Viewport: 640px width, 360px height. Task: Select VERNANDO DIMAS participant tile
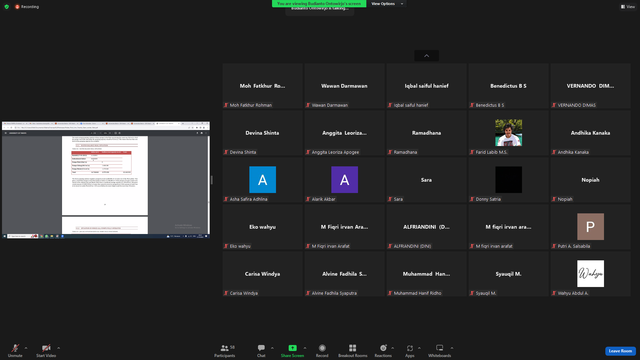pos(590,86)
